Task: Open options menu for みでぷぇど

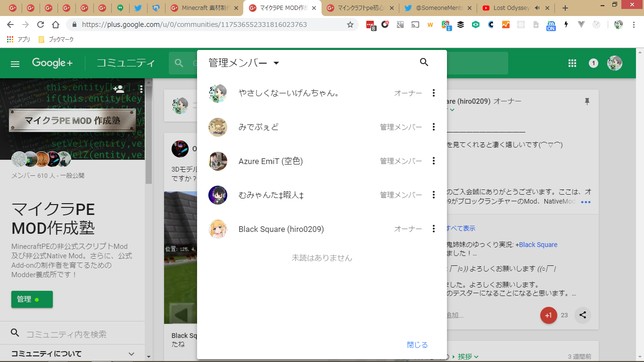Action: click(x=434, y=127)
